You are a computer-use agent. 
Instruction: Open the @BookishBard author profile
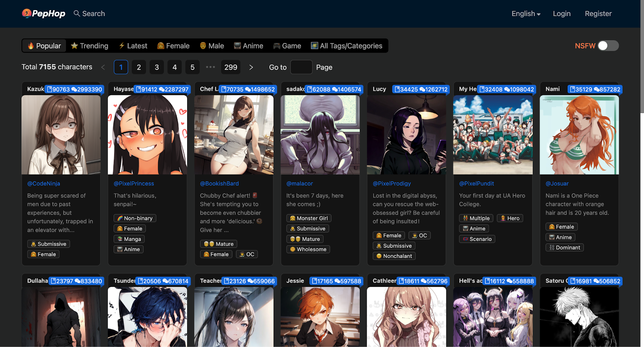[219, 184]
